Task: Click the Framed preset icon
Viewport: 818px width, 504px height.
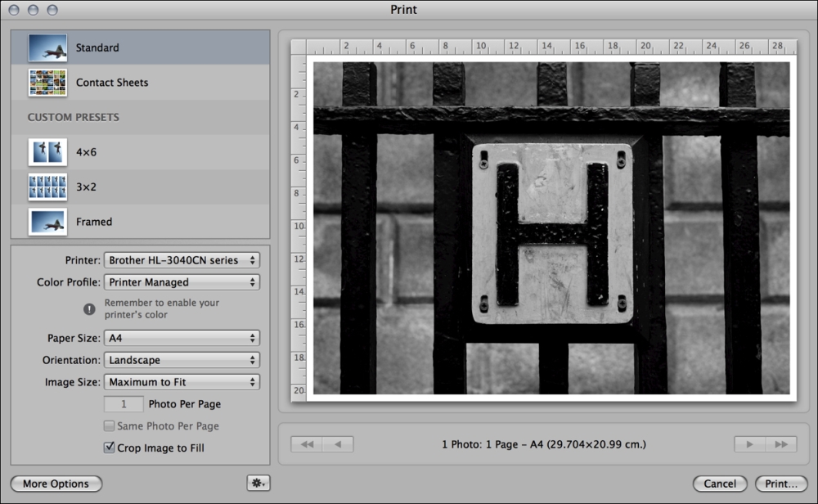Action: [x=47, y=222]
